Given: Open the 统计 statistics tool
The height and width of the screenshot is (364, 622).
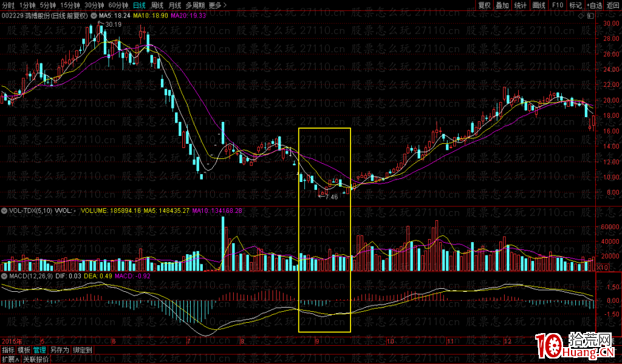Looking at the screenshot, I should pos(521,5).
